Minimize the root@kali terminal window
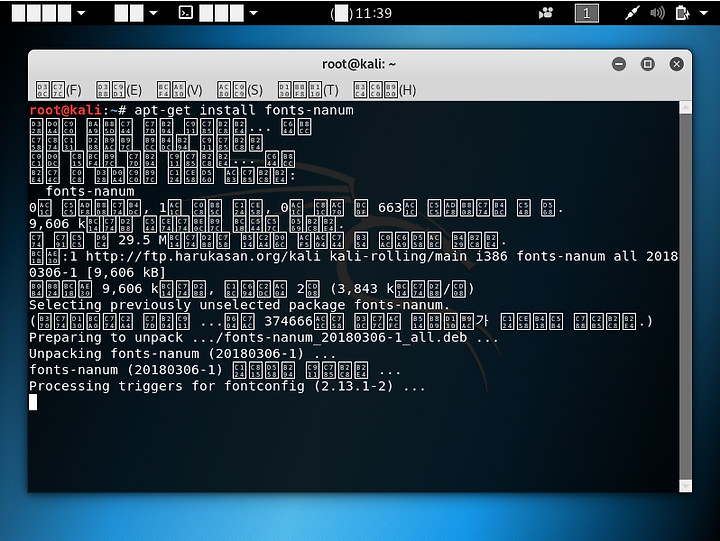The width and height of the screenshot is (720, 541). click(x=619, y=64)
